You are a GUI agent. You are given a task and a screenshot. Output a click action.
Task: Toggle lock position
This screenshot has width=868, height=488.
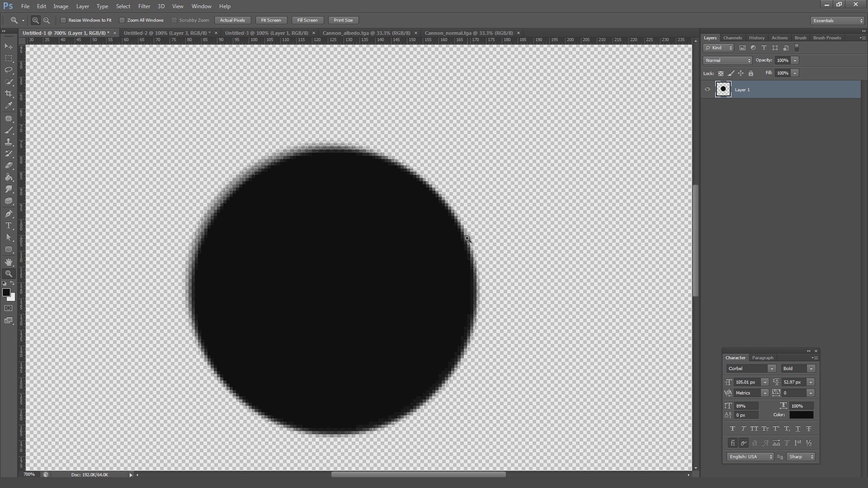[x=741, y=73]
